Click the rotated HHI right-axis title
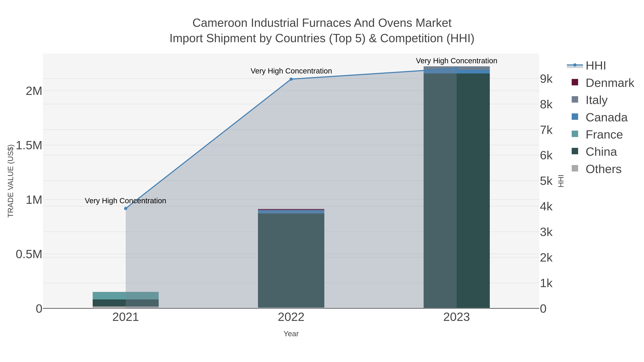Image resolution: width=644 pixels, height=362 pixels. [x=561, y=181]
